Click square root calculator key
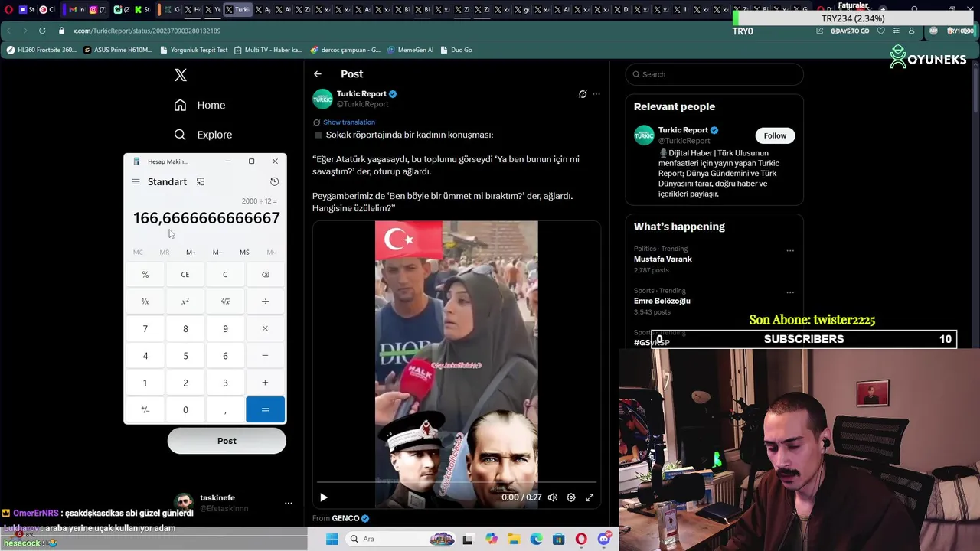The image size is (980, 551). [225, 302]
